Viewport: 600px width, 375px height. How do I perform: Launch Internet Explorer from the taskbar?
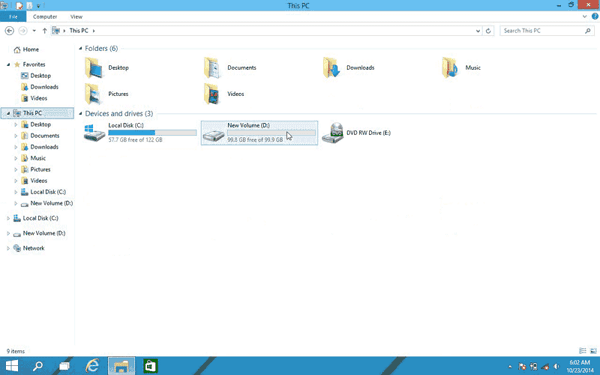coord(92,366)
